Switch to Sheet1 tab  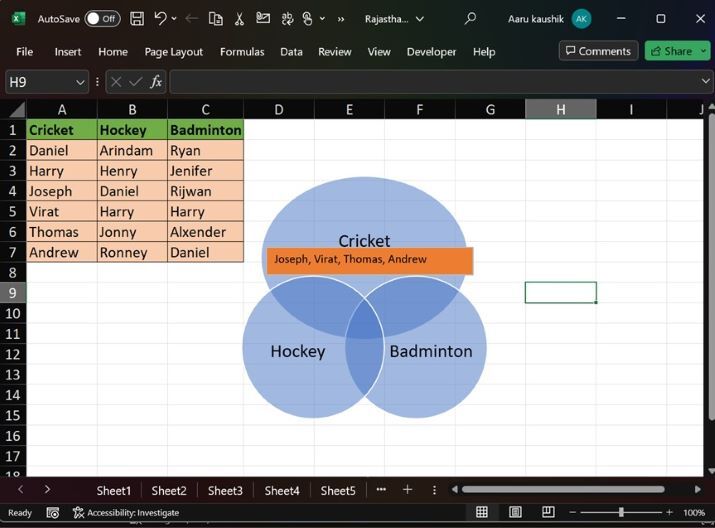point(114,491)
